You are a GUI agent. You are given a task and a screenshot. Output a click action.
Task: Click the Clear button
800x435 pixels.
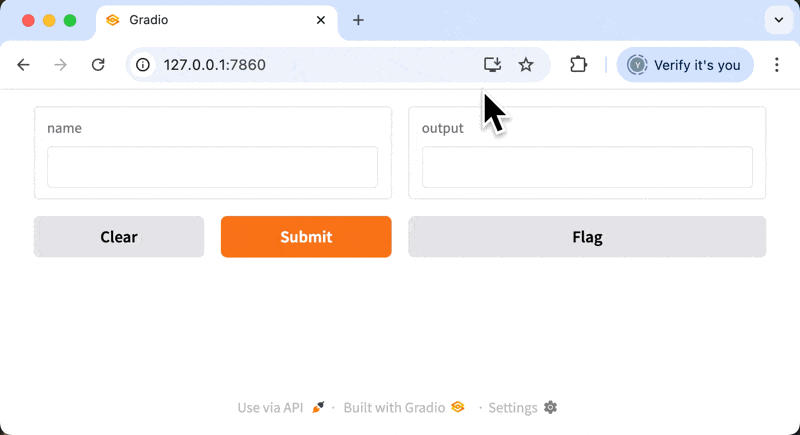click(x=119, y=237)
